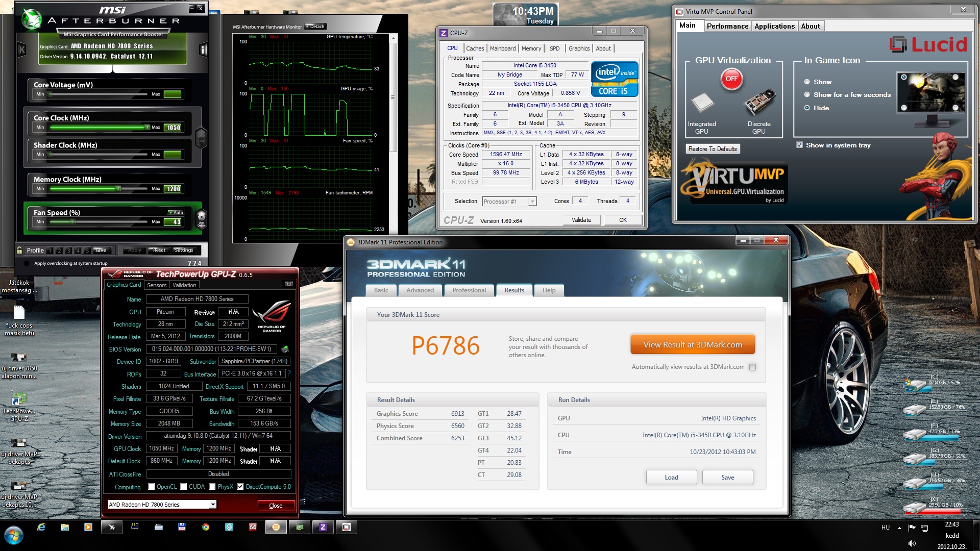Open the Kombustor (K) side button in Afterburner
This screenshot has height=551, width=980.
click(21, 49)
